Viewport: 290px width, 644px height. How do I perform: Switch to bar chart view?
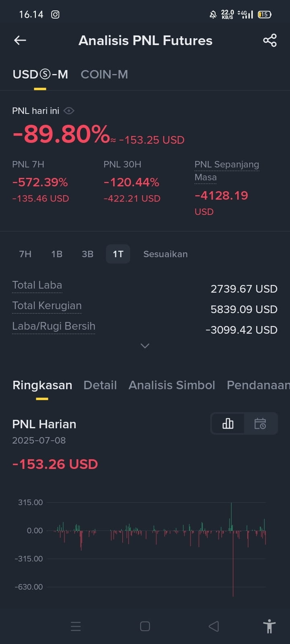coord(228,423)
